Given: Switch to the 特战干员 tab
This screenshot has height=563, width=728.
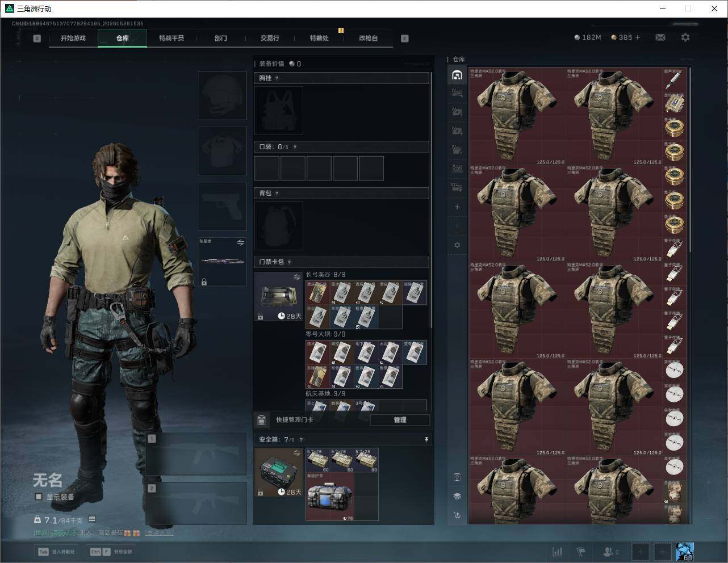Looking at the screenshot, I should coord(171,38).
